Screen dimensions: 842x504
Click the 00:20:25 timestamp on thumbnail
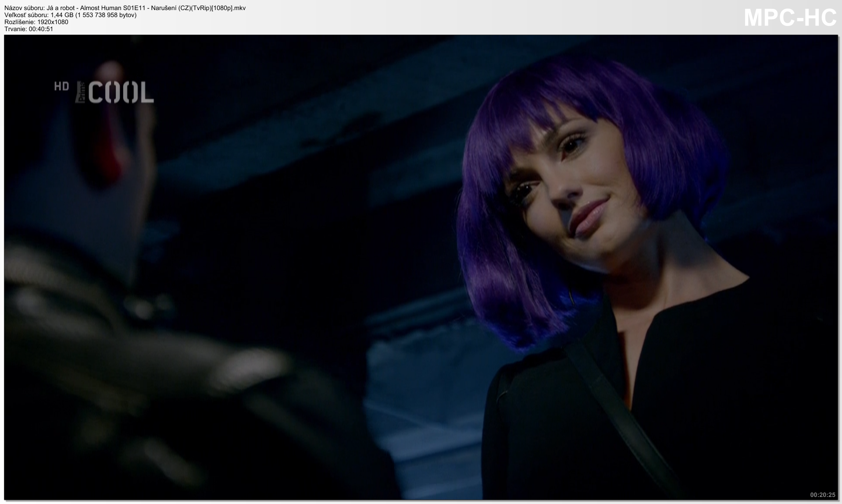click(822, 495)
